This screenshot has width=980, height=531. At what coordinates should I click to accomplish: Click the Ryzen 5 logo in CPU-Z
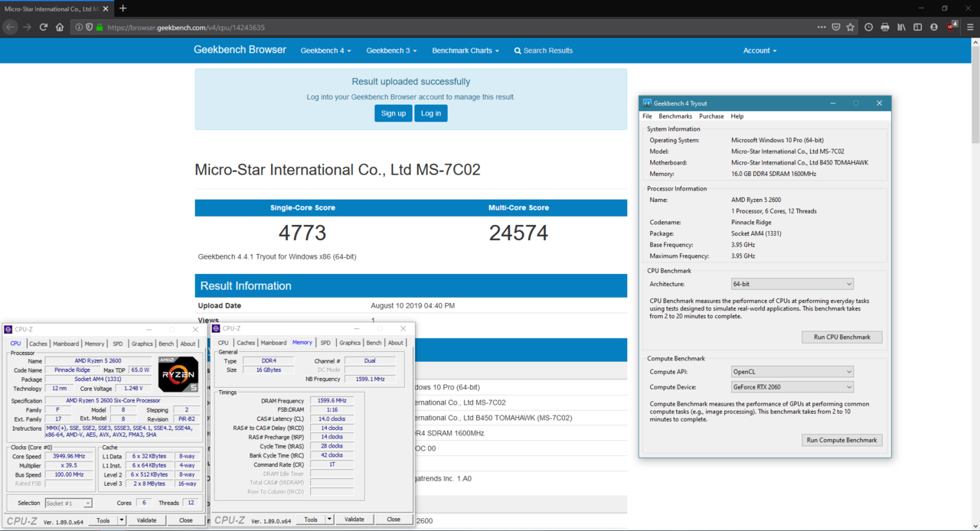pos(178,374)
